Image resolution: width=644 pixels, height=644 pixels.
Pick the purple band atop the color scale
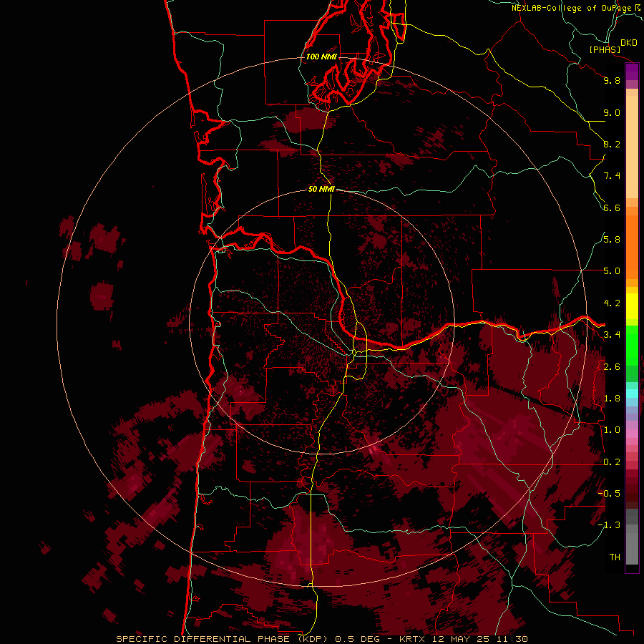632,72
